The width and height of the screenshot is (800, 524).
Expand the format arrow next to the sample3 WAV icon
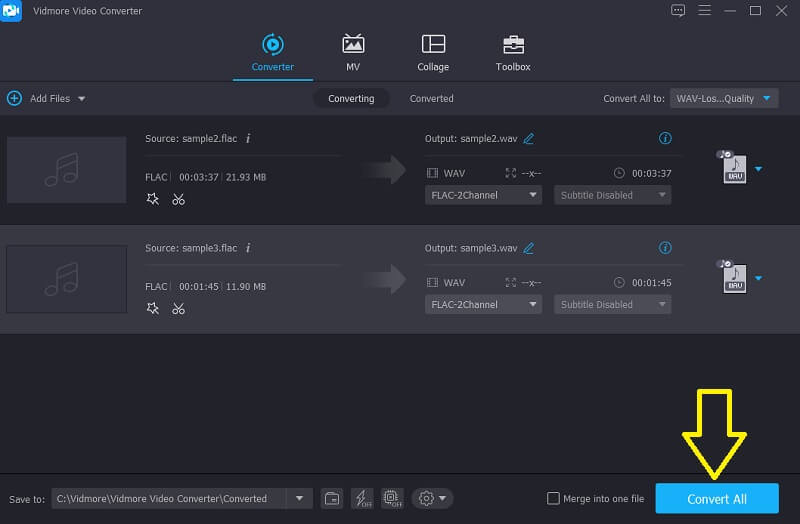pos(759,278)
